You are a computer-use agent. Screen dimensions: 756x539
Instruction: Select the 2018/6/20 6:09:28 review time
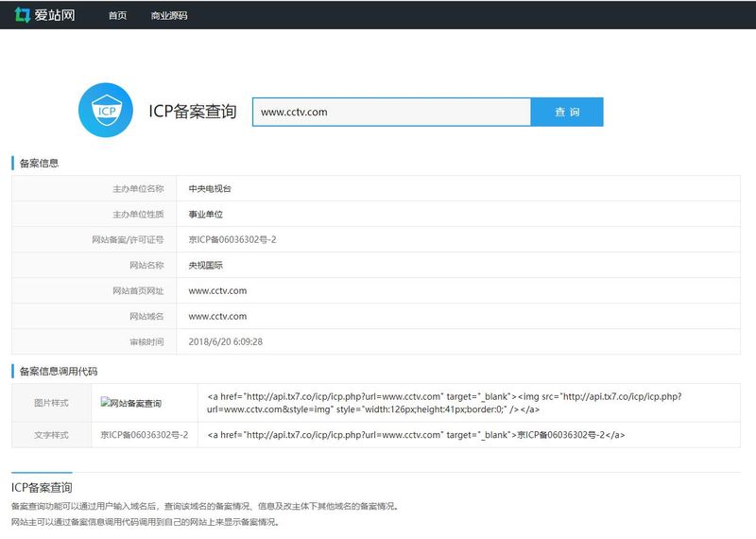[226, 341]
